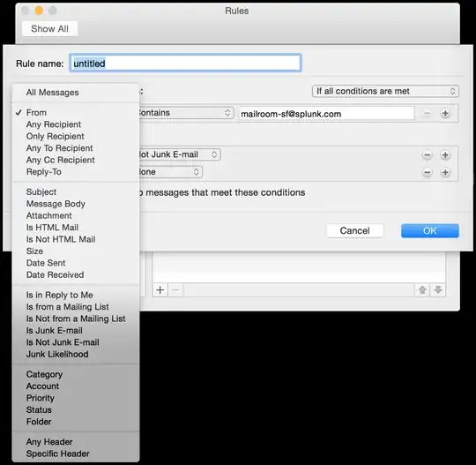Viewport: 476px width, 465px height.
Task: Open the Not Junk E-mail action dropdown
Action: tap(180, 154)
